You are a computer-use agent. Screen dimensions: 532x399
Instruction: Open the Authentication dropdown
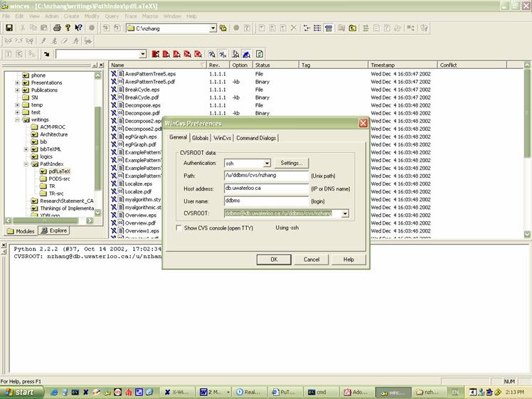(267, 164)
